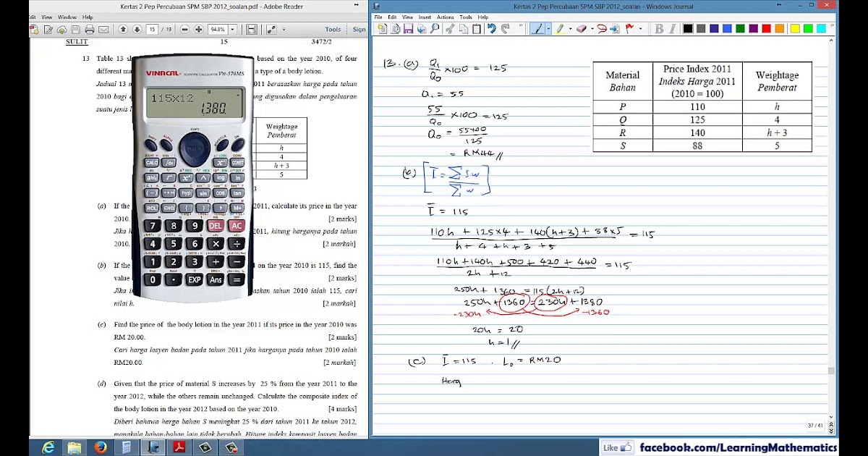Image resolution: width=868 pixels, height=456 pixels.
Task: Open the Help menu in Adobe Reader
Action: [88, 17]
